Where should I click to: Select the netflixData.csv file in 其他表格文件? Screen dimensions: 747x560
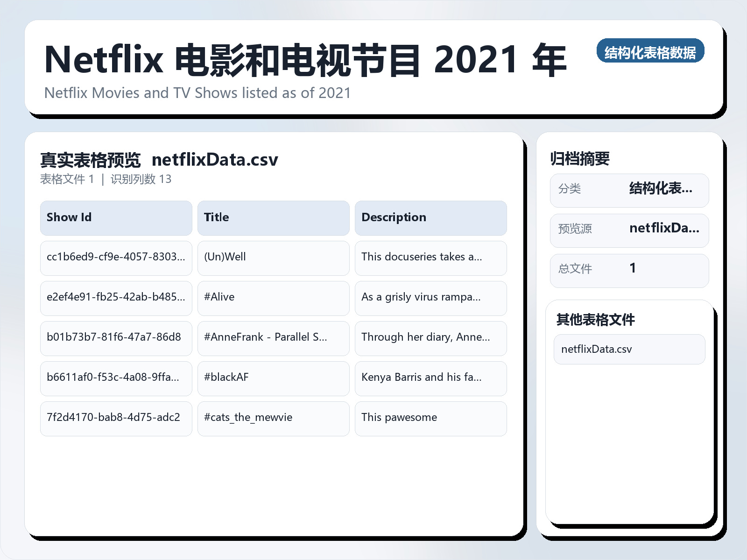629,349
